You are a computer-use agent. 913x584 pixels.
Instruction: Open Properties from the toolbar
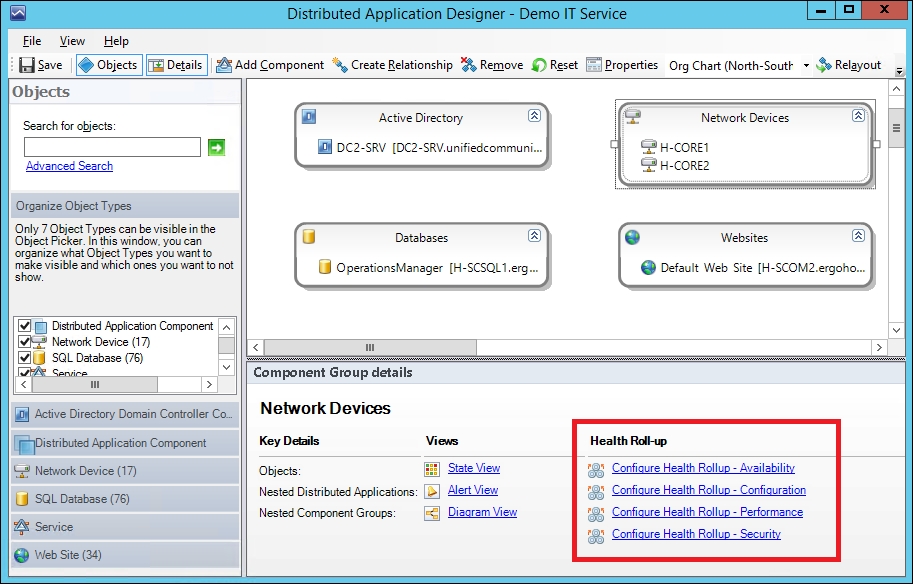pos(622,65)
